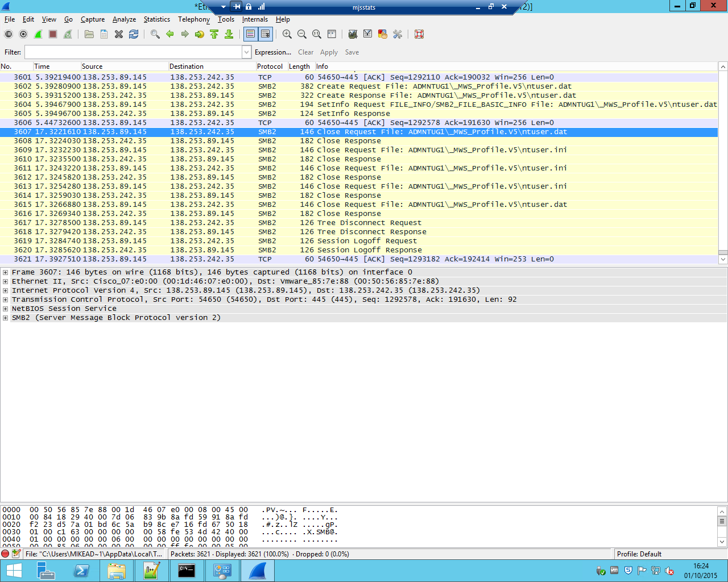Close this capture file (X icon)
The image size is (728, 582).
[119, 34]
